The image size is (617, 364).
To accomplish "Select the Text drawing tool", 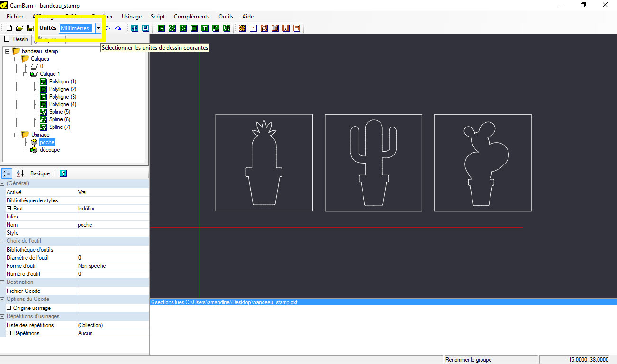I will click(205, 28).
